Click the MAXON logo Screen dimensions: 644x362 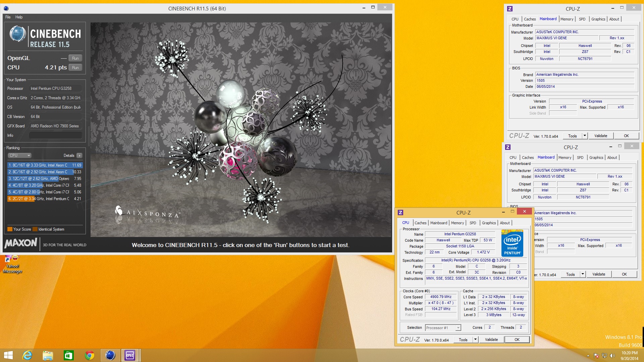pyautogui.click(x=21, y=243)
